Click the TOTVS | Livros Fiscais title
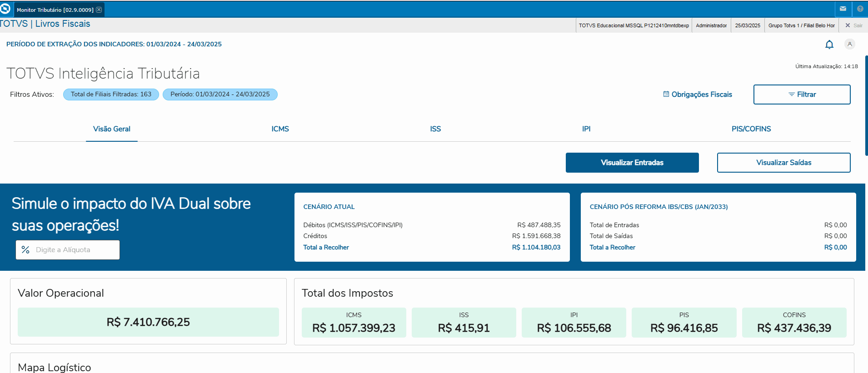This screenshot has height=373, width=868. (45, 24)
